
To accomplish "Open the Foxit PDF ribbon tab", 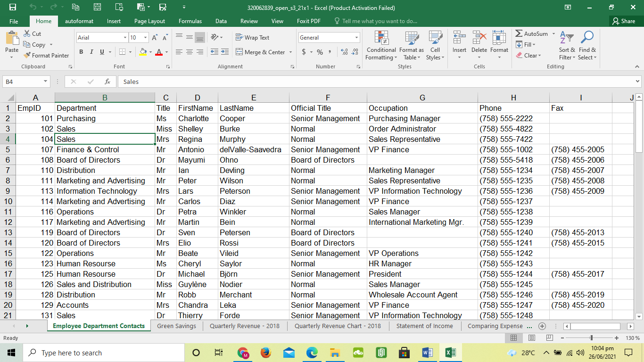I will pyautogui.click(x=309, y=21).
